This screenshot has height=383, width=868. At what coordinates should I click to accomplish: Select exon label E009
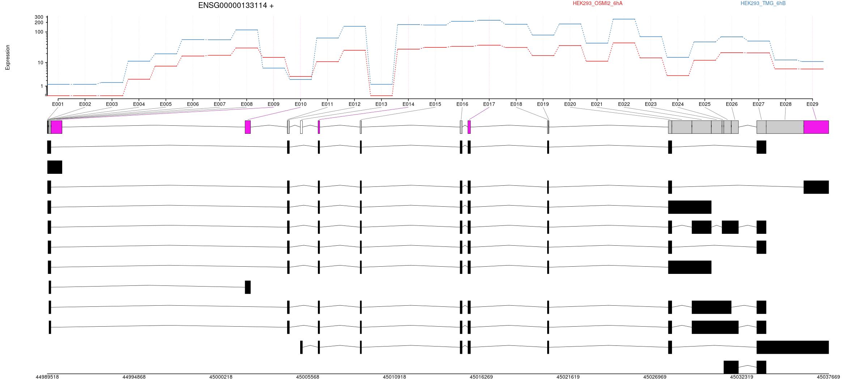point(273,104)
